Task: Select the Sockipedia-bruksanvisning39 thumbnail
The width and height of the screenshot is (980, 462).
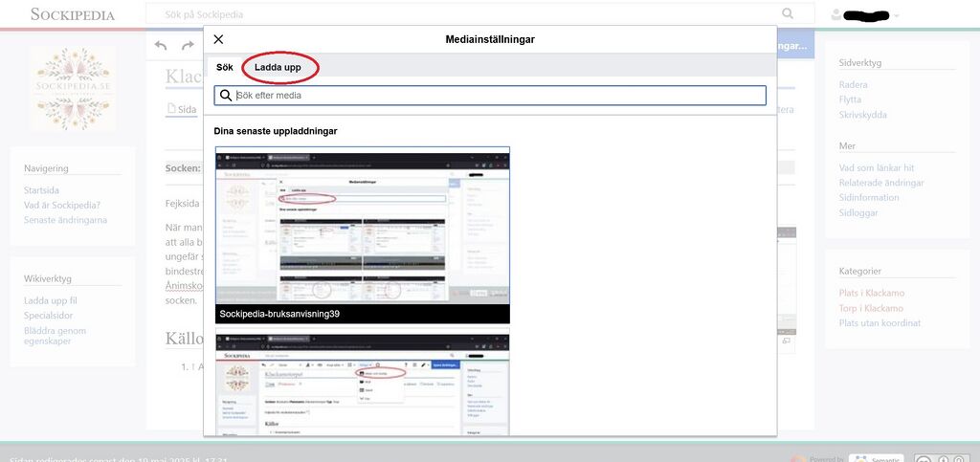Action: pos(362,234)
